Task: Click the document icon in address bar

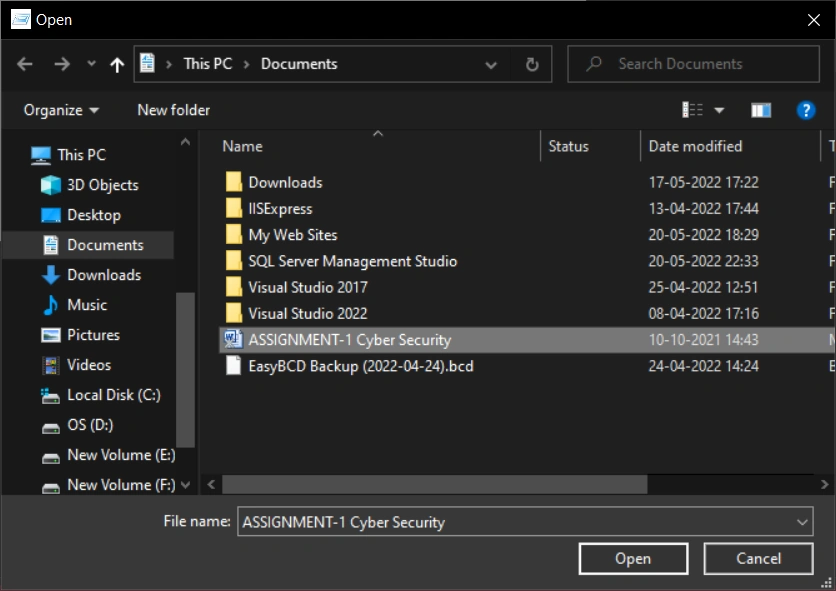Action: point(147,63)
